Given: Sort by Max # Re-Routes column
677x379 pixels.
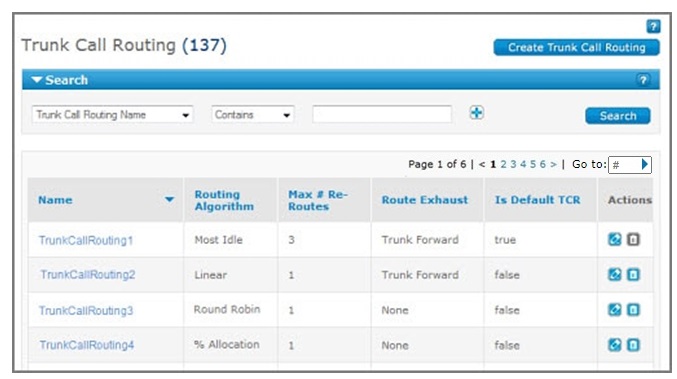Looking at the screenshot, I should [318, 200].
